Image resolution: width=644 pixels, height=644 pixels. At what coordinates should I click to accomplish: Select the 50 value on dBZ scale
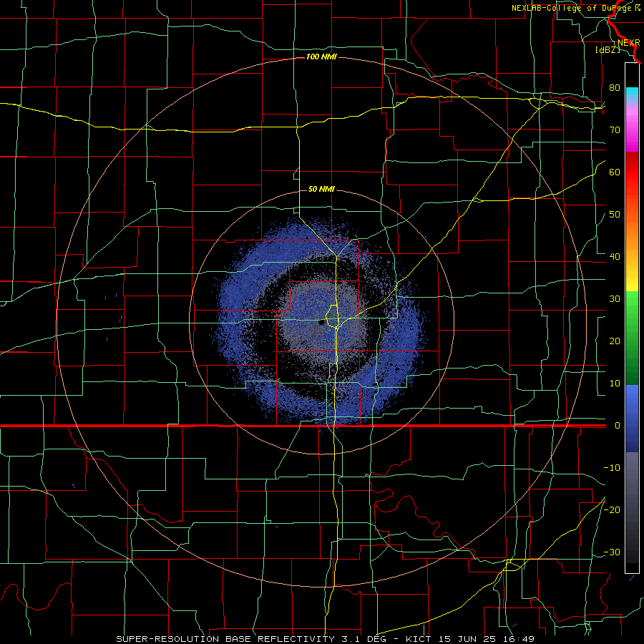click(615, 215)
